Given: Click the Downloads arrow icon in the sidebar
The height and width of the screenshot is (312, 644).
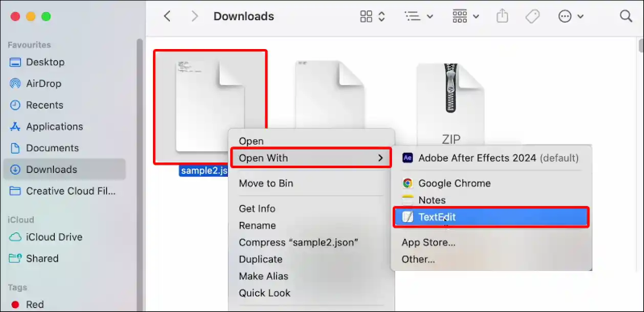Looking at the screenshot, I should (x=15, y=170).
